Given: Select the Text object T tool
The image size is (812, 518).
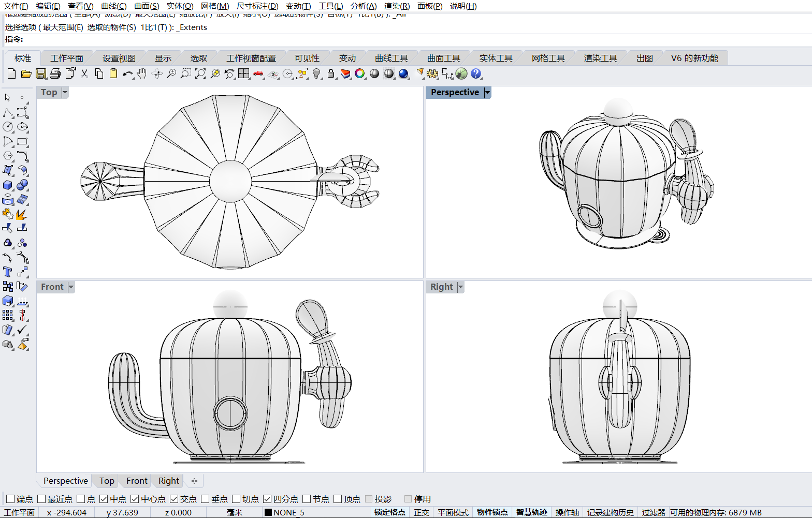Looking at the screenshot, I should click(8, 272).
